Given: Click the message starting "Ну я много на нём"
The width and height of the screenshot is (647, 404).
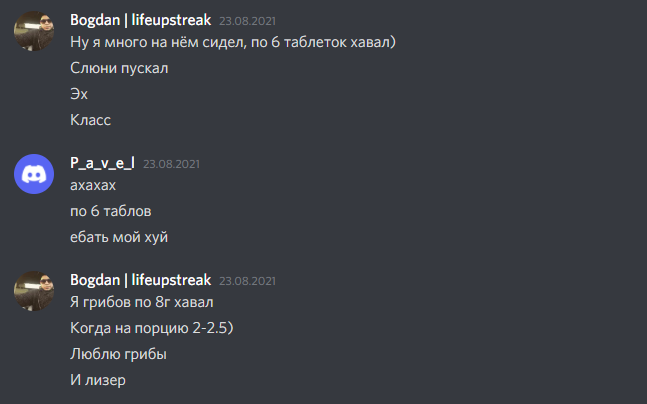Looking at the screenshot, I should [x=233, y=42].
